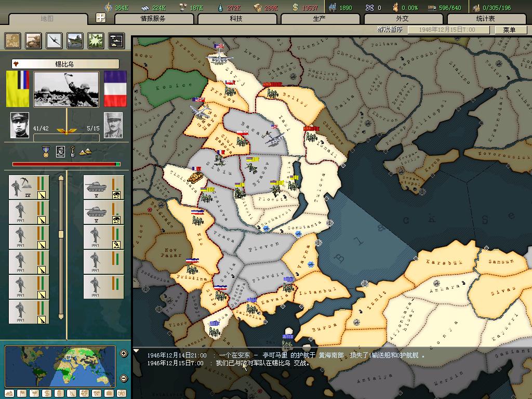Toggle terrain map mode with mountain icon
The width and height of the screenshot is (532, 399).
(x=9, y=393)
